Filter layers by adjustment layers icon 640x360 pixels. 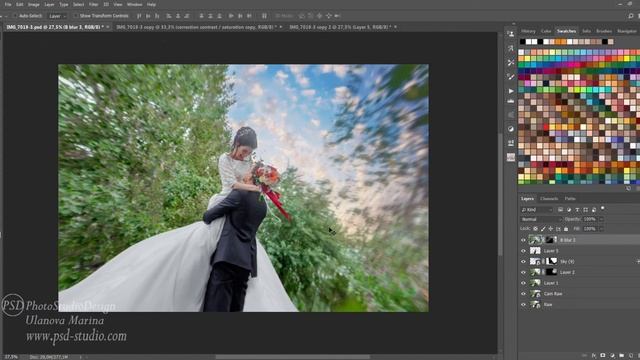[569, 210]
